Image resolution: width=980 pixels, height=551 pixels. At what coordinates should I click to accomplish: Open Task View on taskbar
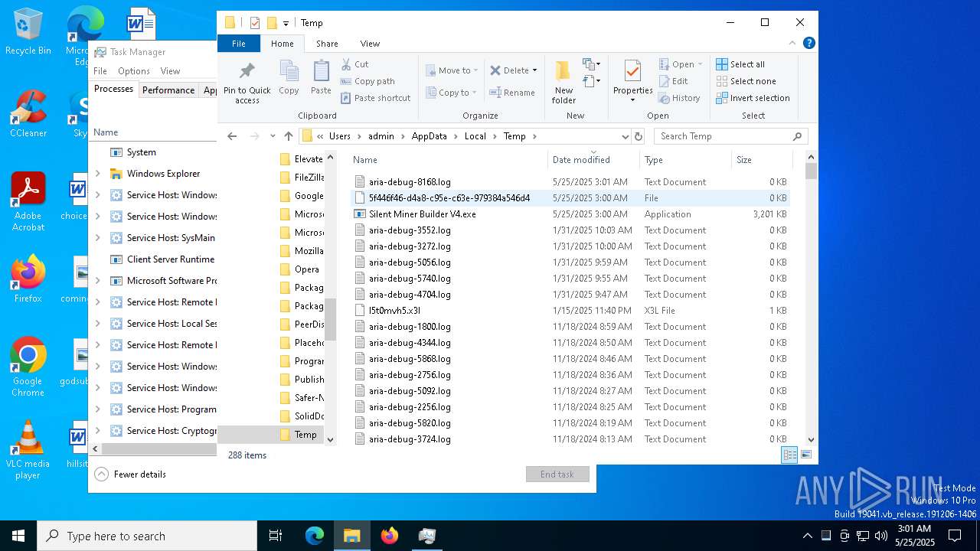(x=276, y=536)
